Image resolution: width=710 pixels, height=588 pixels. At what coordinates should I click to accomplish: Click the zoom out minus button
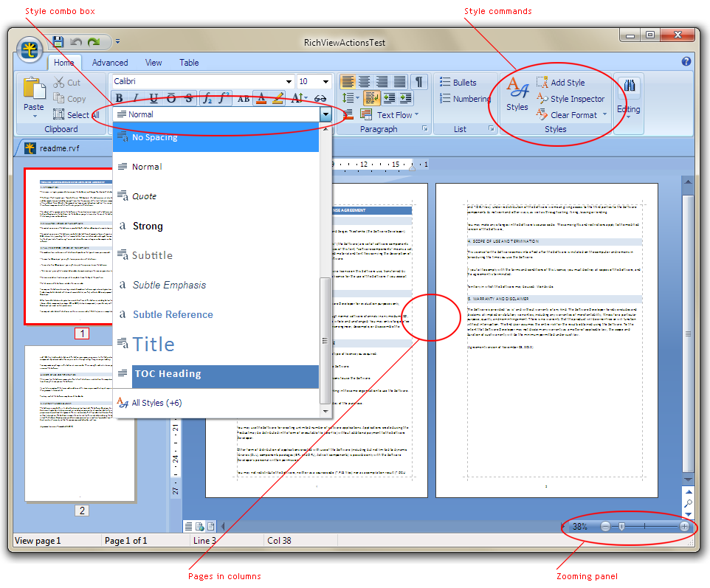point(605,526)
